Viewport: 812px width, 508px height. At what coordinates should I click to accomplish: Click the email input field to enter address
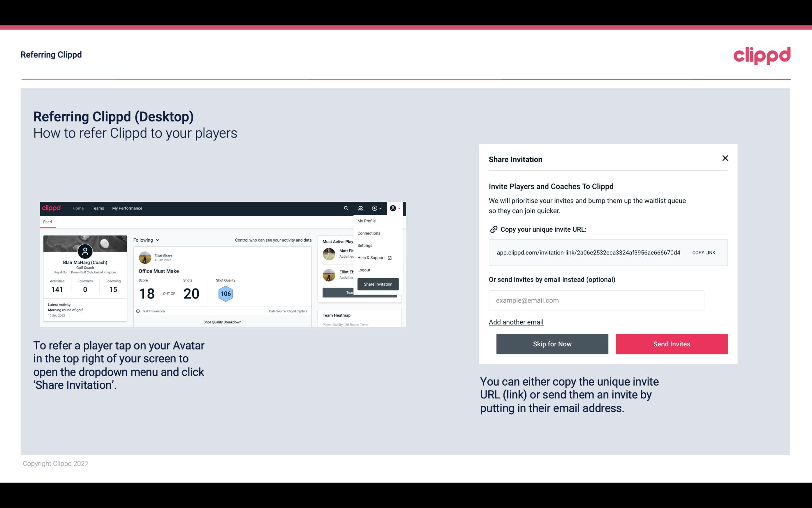pyautogui.click(x=596, y=300)
